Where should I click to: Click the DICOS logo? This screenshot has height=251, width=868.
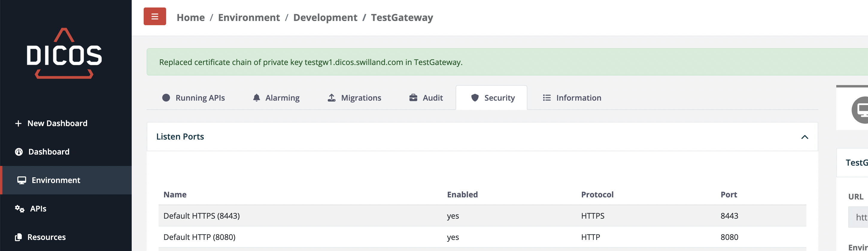pyautogui.click(x=64, y=53)
